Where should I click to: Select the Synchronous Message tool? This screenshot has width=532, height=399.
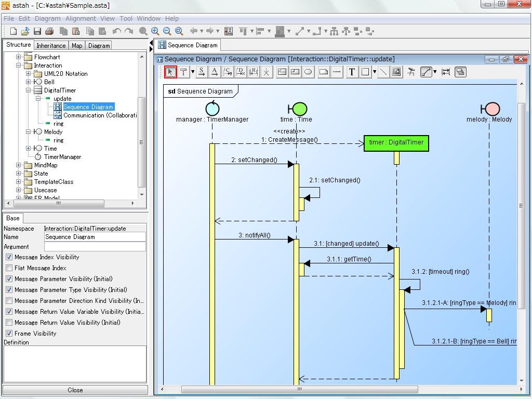pyautogui.click(x=202, y=72)
